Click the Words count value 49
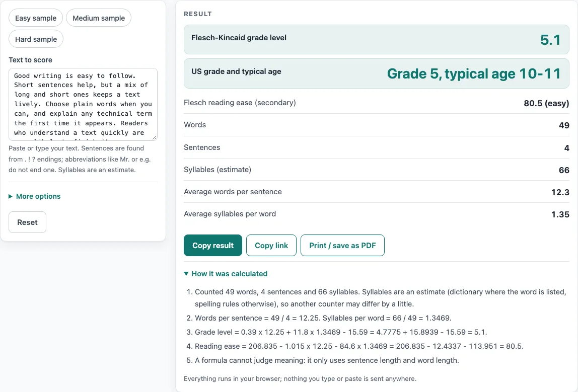The image size is (578, 392). tap(564, 125)
